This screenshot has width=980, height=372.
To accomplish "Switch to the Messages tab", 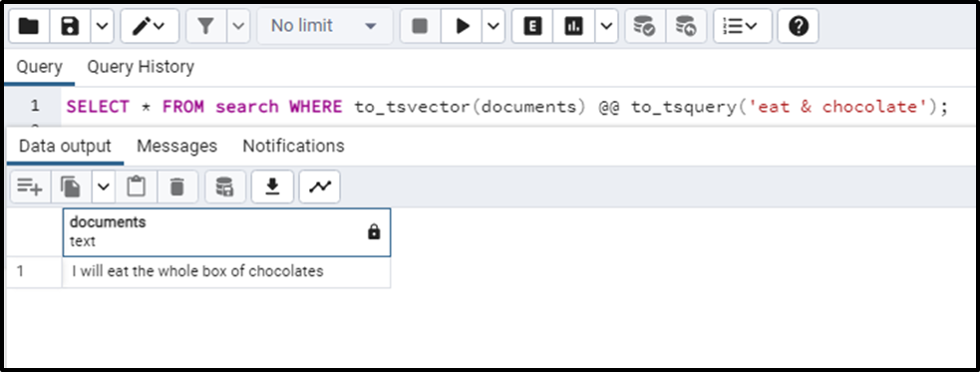I will coord(176,147).
